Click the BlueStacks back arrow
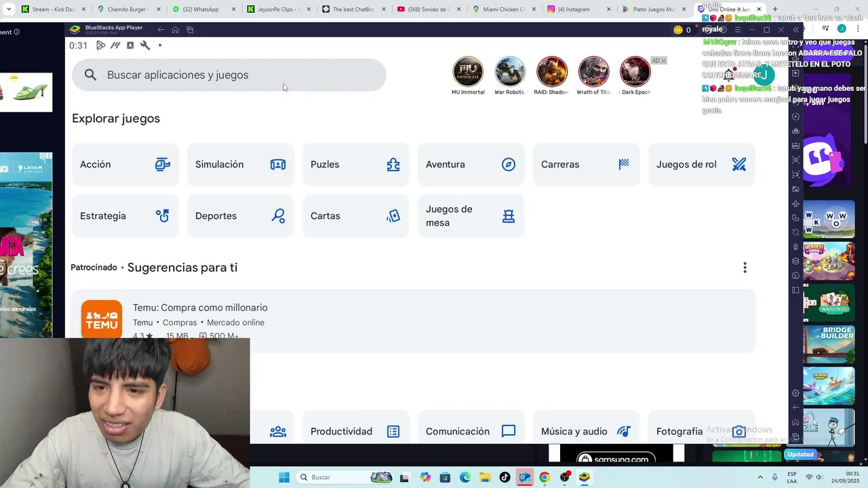The image size is (868, 488). tap(161, 30)
